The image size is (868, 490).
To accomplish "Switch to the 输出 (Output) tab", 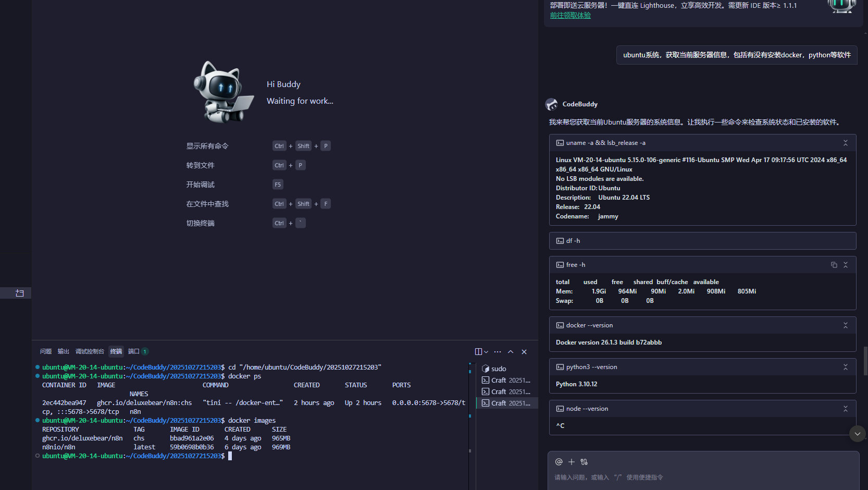I will (64, 351).
